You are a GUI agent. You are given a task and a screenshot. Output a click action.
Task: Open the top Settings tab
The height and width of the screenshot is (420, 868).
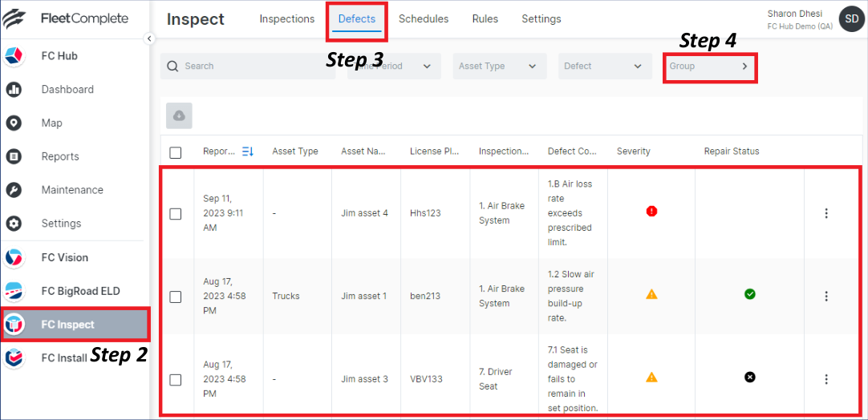pos(541,18)
